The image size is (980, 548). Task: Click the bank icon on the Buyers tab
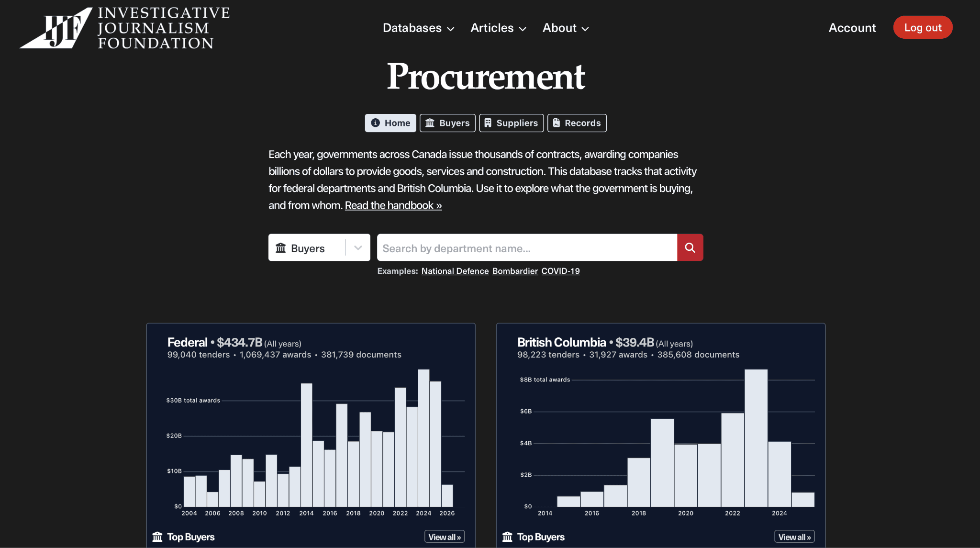pos(430,123)
